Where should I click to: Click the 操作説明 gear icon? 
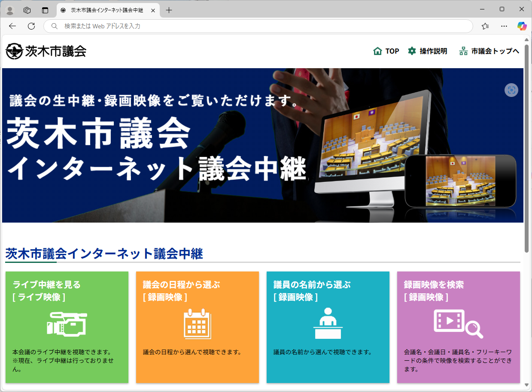[412, 51]
